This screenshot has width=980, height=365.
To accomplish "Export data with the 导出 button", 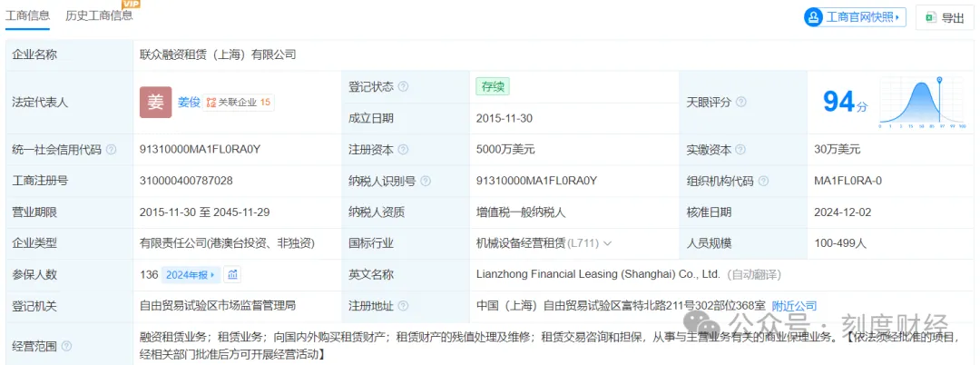I will [945, 17].
